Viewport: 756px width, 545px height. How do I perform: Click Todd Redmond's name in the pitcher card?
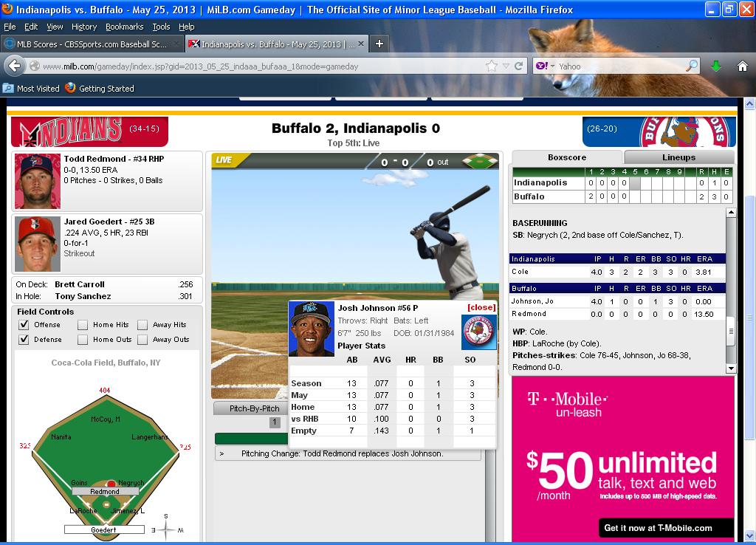92,159
